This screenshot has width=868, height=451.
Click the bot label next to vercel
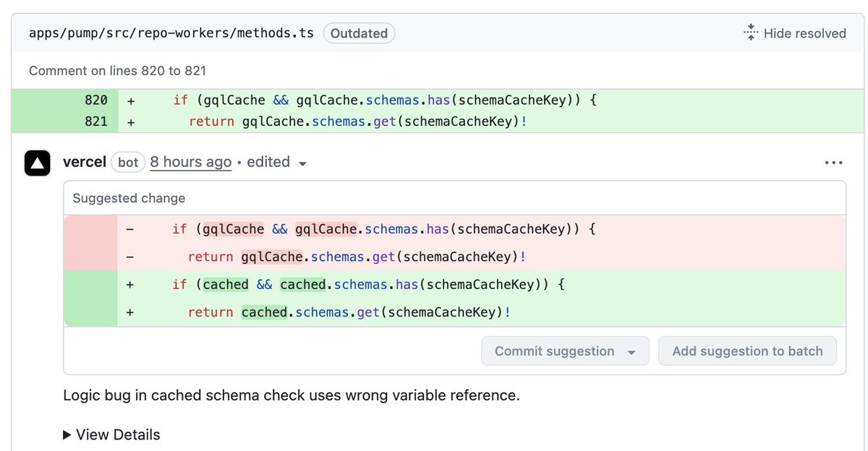click(x=128, y=163)
